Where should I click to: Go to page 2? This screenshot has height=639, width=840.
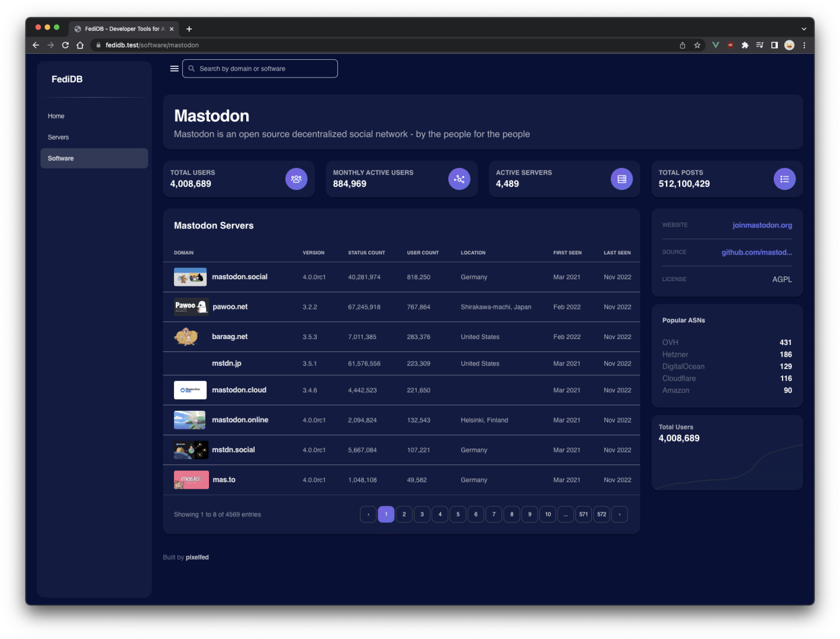click(x=404, y=514)
